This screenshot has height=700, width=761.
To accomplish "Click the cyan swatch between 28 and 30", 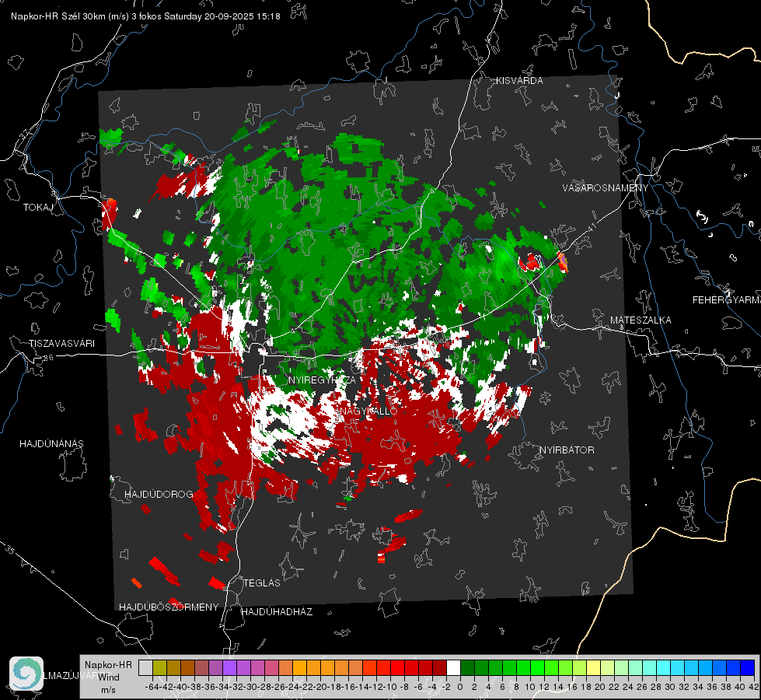I will [x=664, y=667].
